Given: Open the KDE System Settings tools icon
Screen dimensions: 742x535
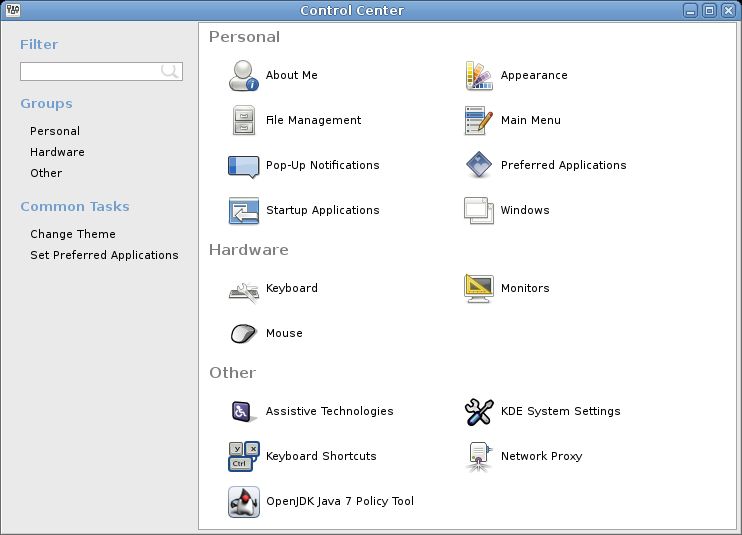Looking at the screenshot, I should pos(479,412).
